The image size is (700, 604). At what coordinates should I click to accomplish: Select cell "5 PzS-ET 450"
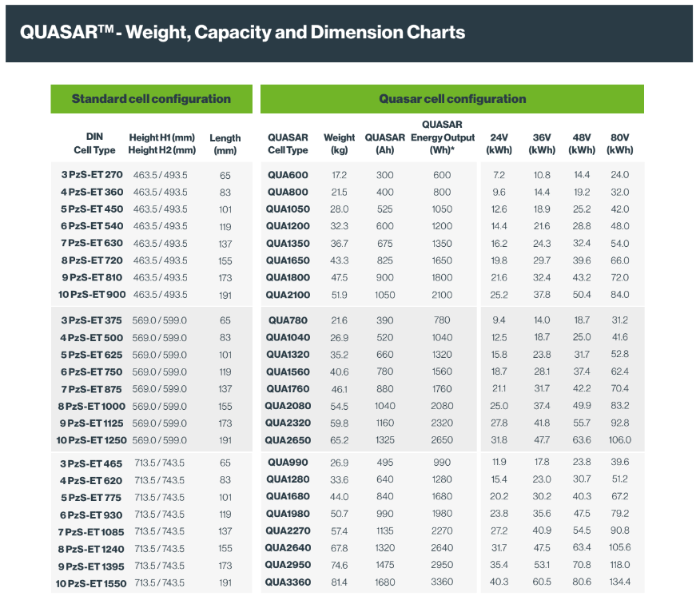(x=92, y=209)
